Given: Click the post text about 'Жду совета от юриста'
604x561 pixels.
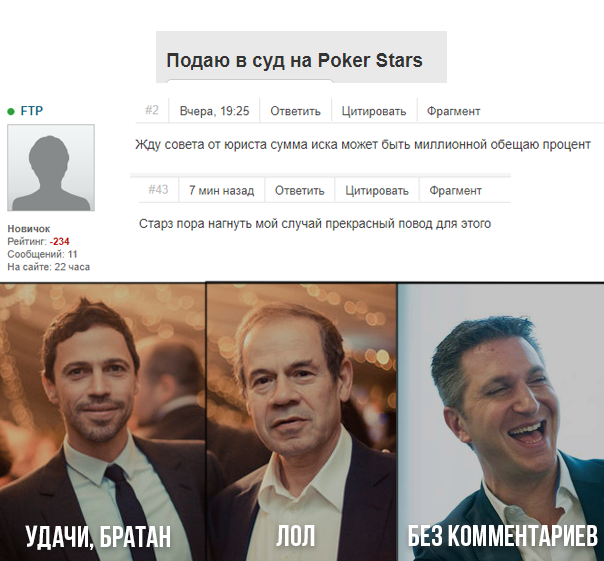Looking at the screenshot, I should tap(363, 145).
